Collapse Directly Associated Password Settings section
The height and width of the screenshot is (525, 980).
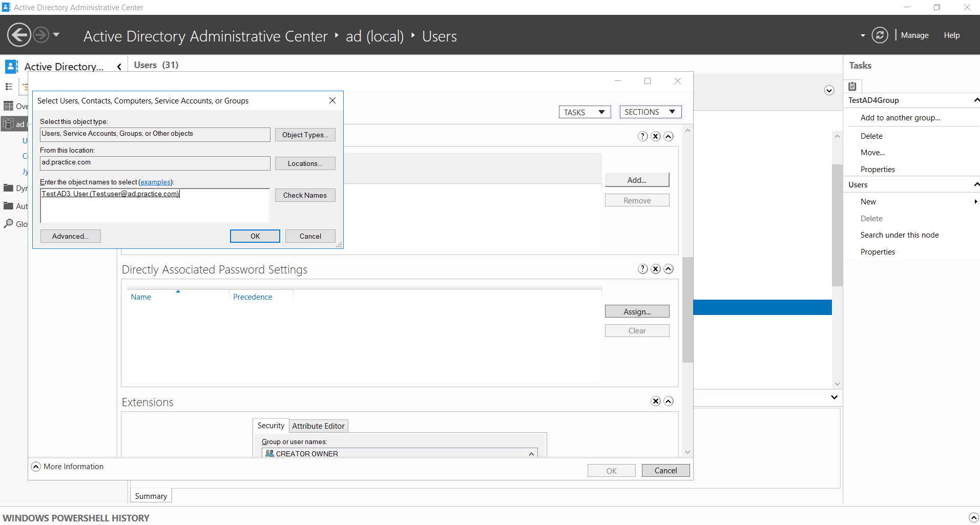(669, 269)
